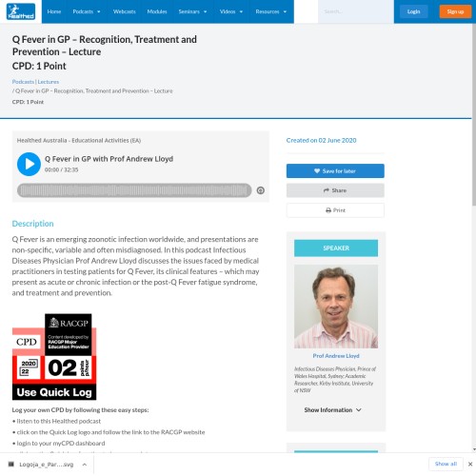Go to the Webcasts menu item

click(124, 11)
